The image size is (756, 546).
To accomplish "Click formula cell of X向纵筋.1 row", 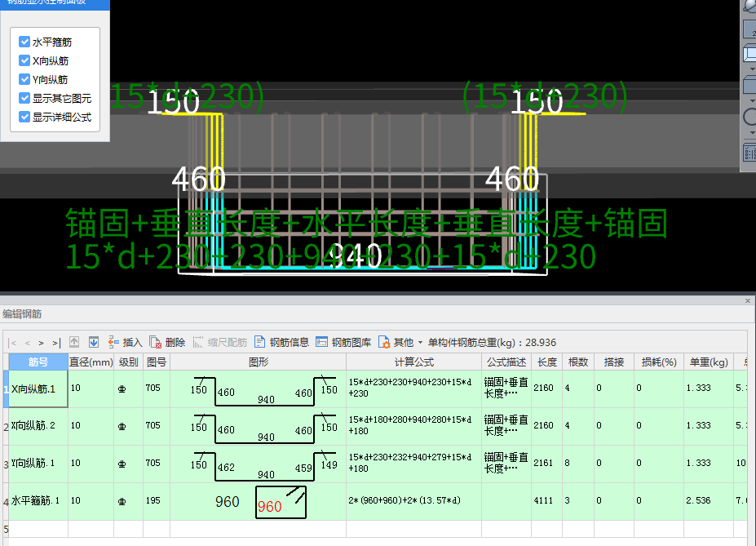I will [413, 388].
